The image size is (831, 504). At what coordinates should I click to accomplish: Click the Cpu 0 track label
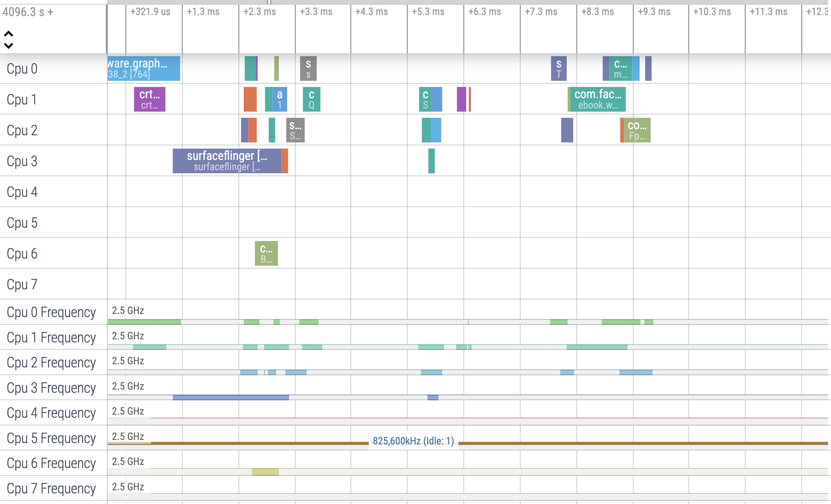point(22,69)
